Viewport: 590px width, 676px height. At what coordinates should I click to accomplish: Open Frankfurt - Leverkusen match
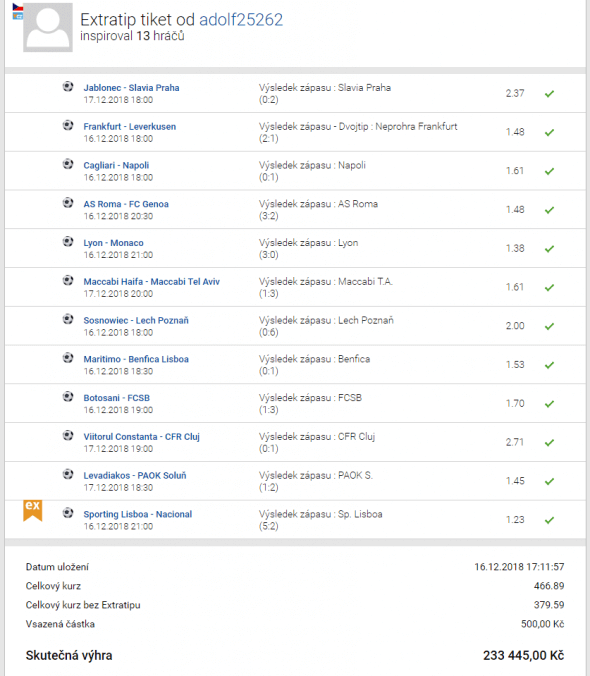pyautogui.click(x=130, y=126)
